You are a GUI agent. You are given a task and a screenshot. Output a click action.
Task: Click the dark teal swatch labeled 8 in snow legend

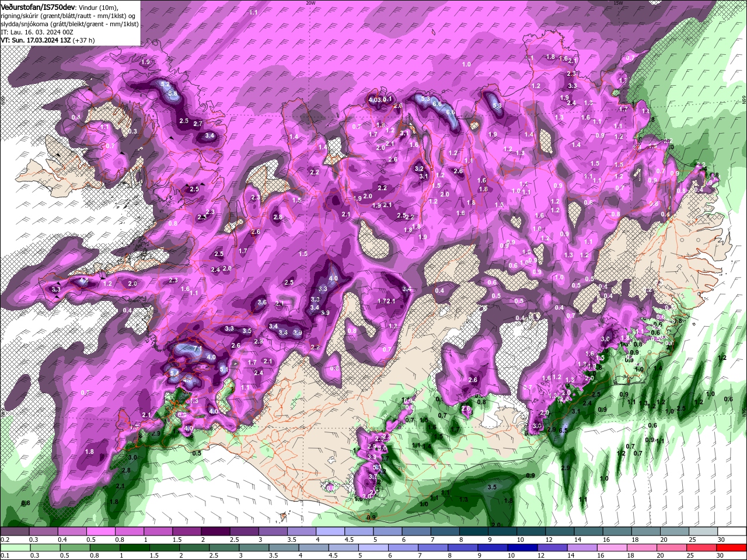tap(473, 531)
